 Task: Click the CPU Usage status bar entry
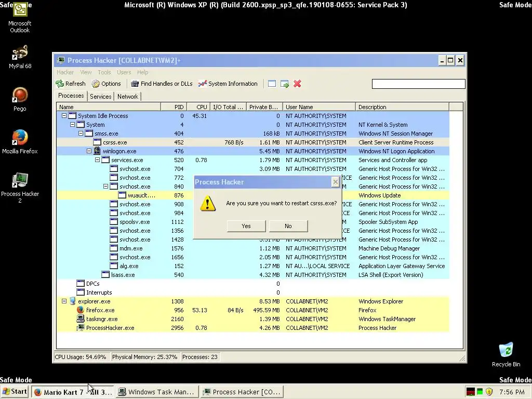[81, 357]
